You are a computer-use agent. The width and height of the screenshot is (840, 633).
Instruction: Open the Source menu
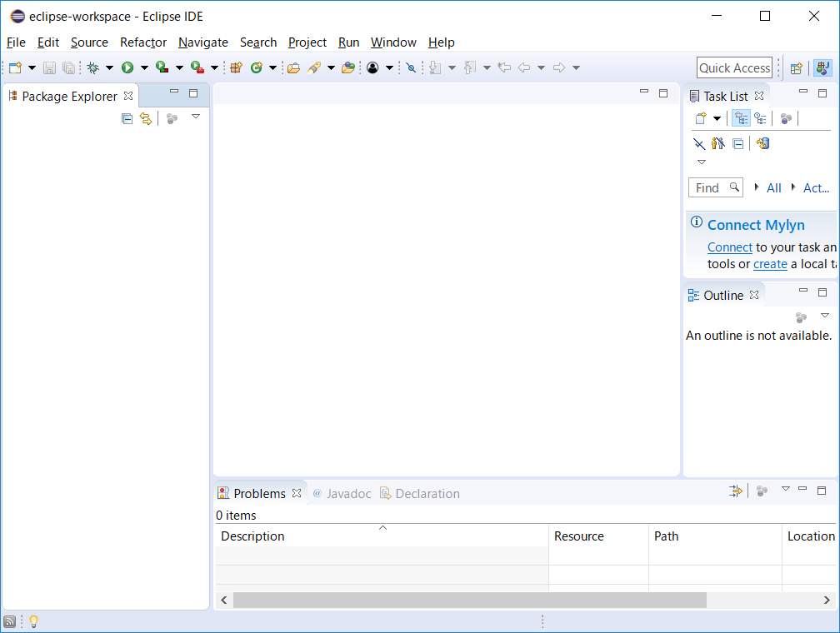(89, 42)
